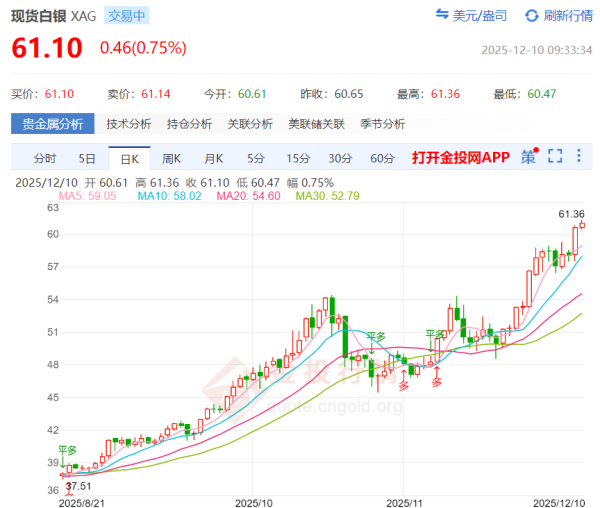The height and width of the screenshot is (508, 600).
Task: Click 刷新行情 to refresh quotes
Action: (x=568, y=16)
